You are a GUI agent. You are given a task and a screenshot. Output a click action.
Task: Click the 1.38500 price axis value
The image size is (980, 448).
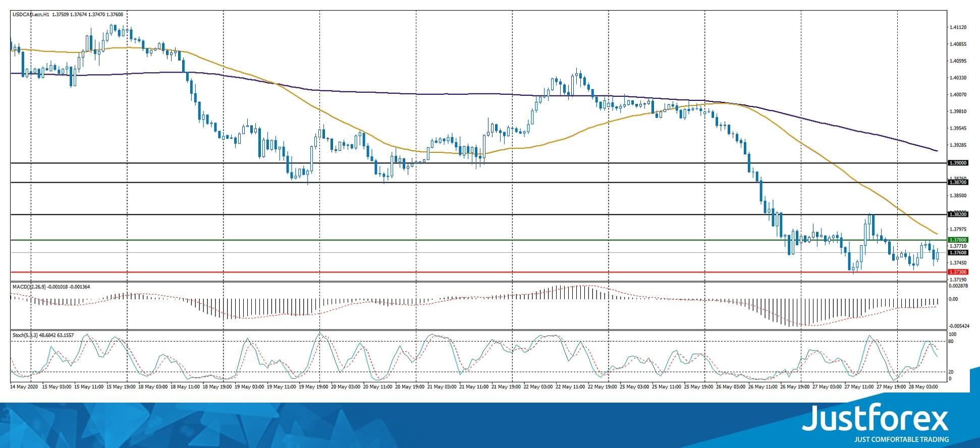(958, 196)
